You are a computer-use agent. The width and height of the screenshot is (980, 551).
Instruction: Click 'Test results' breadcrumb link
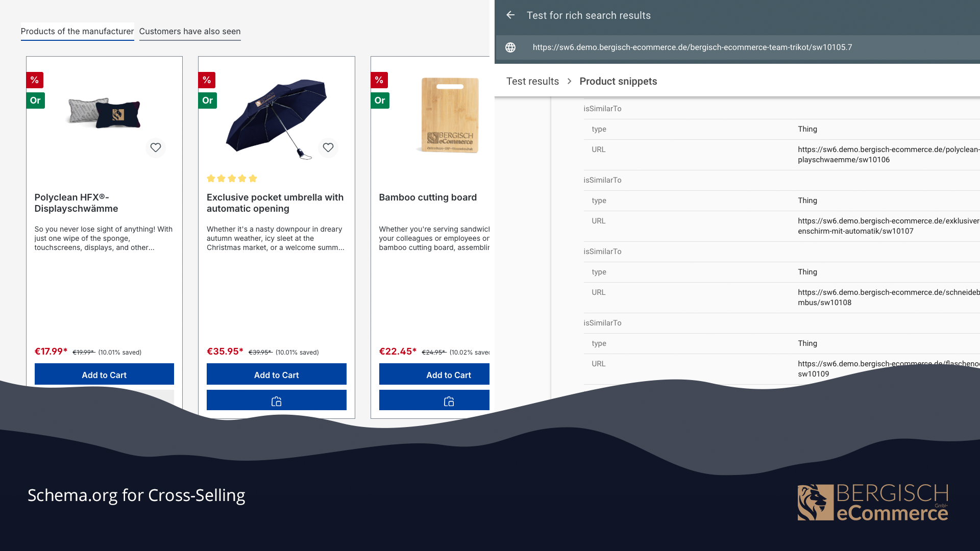pyautogui.click(x=532, y=82)
